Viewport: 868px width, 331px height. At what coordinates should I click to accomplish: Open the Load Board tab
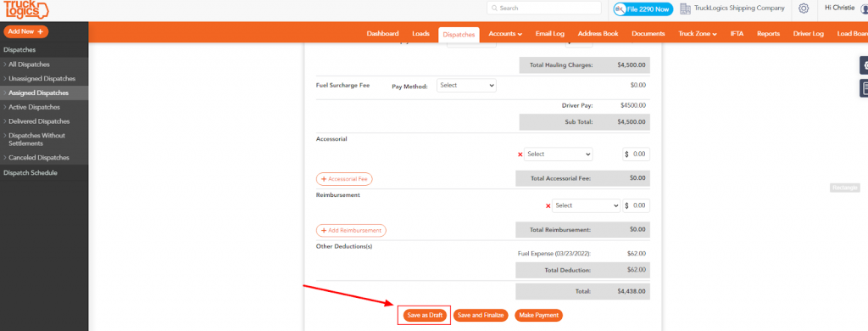click(x=853, y=34)
